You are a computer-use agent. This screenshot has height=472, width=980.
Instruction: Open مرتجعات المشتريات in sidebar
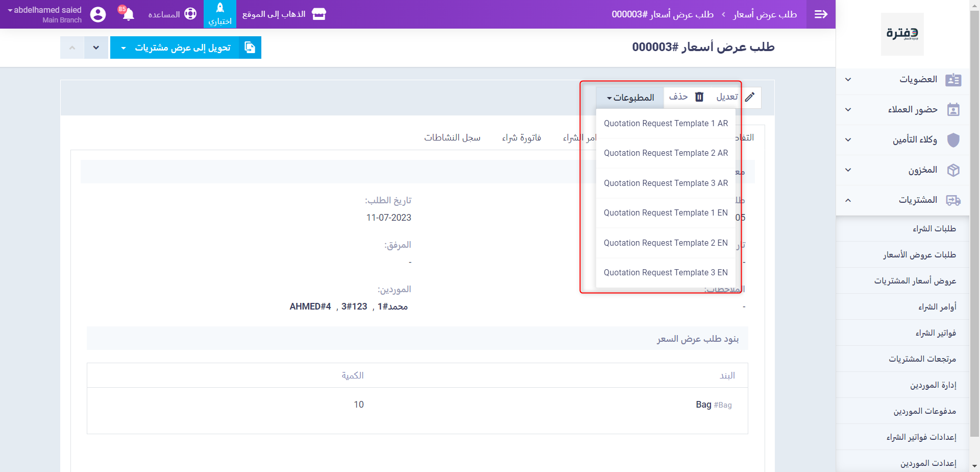click(x=902, y=359)
